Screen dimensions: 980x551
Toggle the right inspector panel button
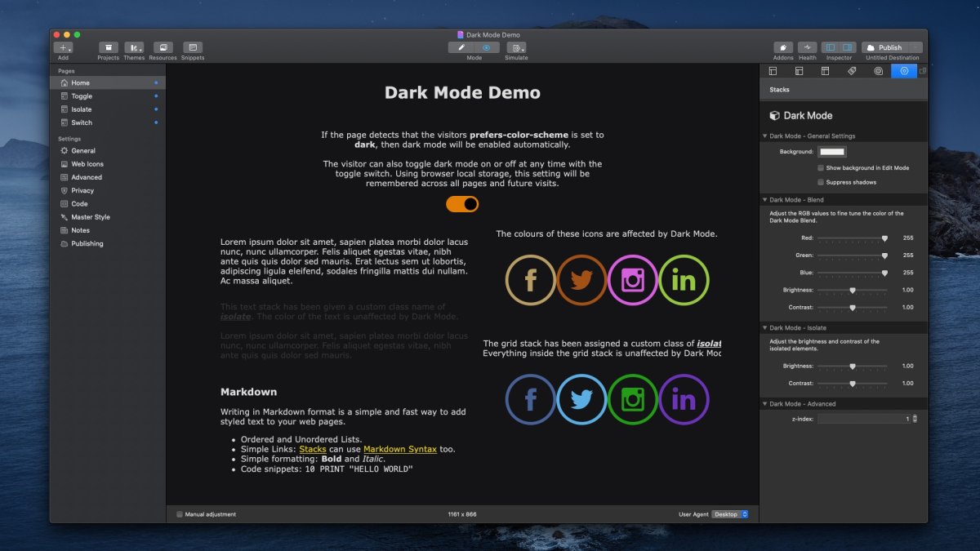848,48
